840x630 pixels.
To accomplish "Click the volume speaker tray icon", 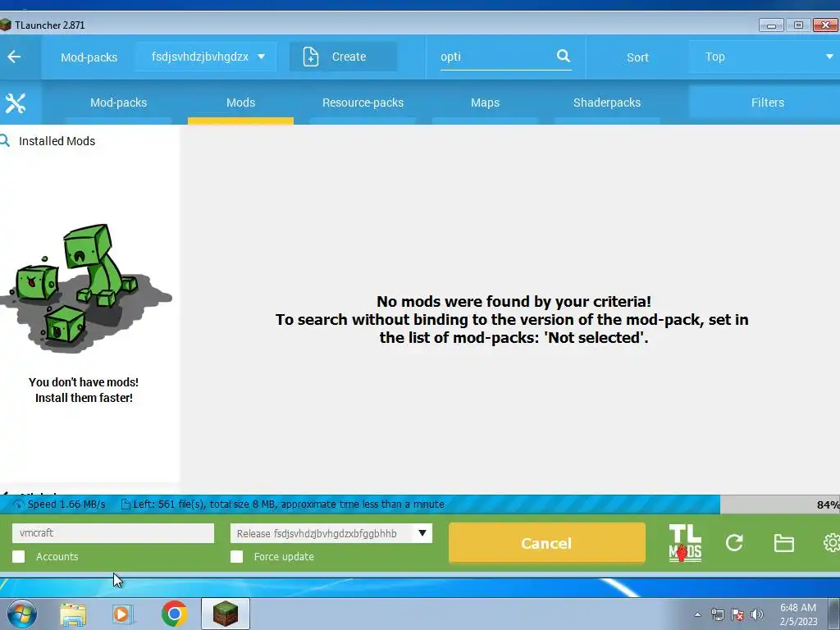I will tap(756, 614).
